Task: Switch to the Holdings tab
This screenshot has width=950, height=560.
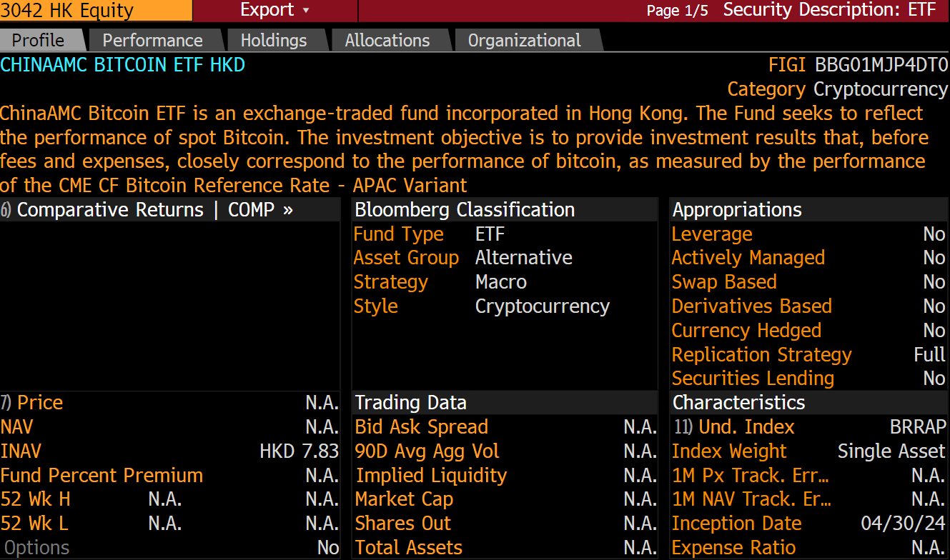Action: coord(274,41)
